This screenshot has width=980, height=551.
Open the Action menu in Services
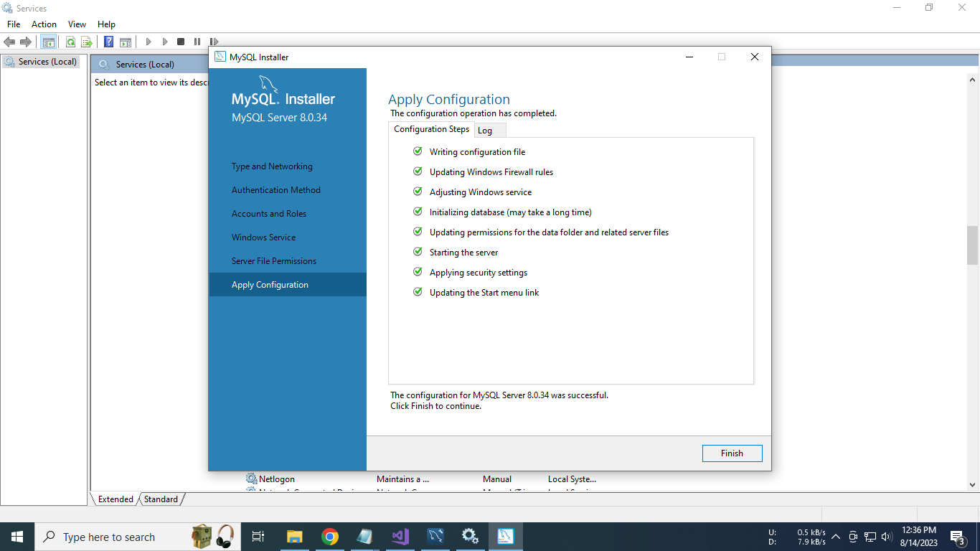[44, 24]
